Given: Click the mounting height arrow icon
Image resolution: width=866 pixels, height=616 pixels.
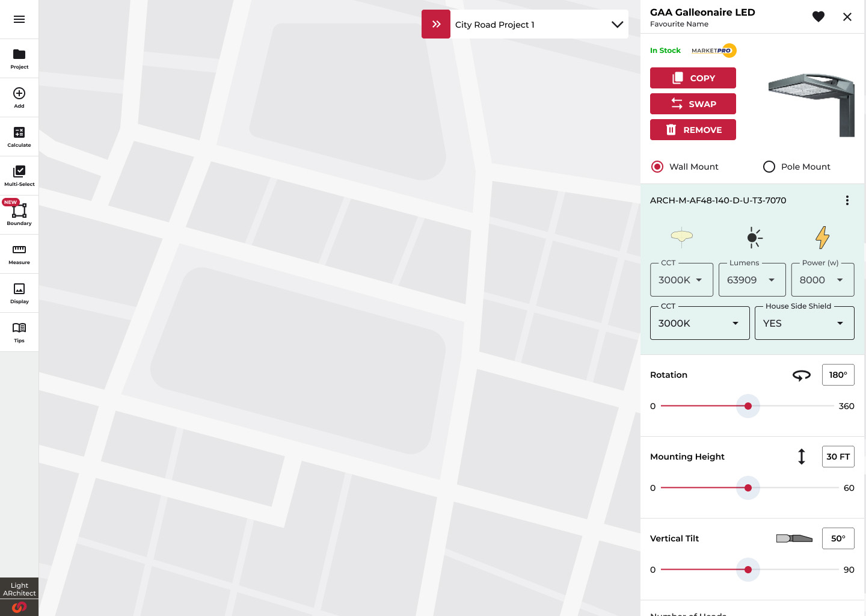Looking at the screenshot, I should coord(802,457).
